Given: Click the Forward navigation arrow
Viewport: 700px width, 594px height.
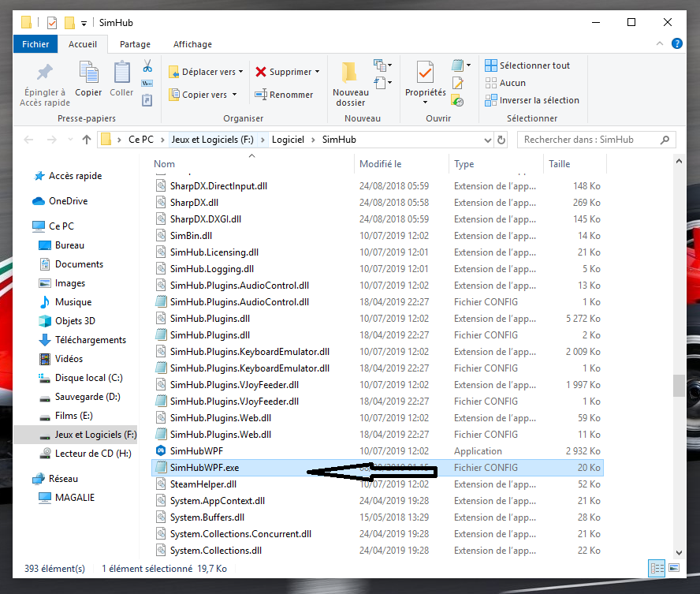Looking at the screenshot, I should 52,140.
